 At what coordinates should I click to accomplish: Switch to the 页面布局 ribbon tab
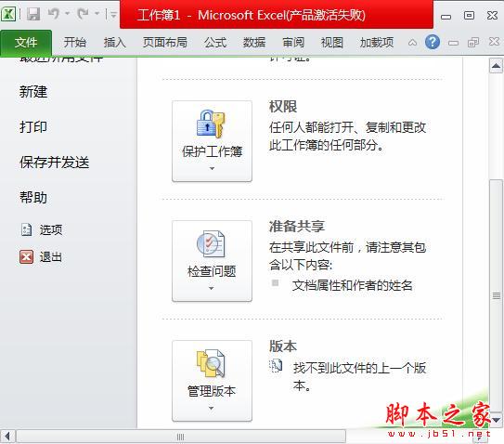[165, 43]
